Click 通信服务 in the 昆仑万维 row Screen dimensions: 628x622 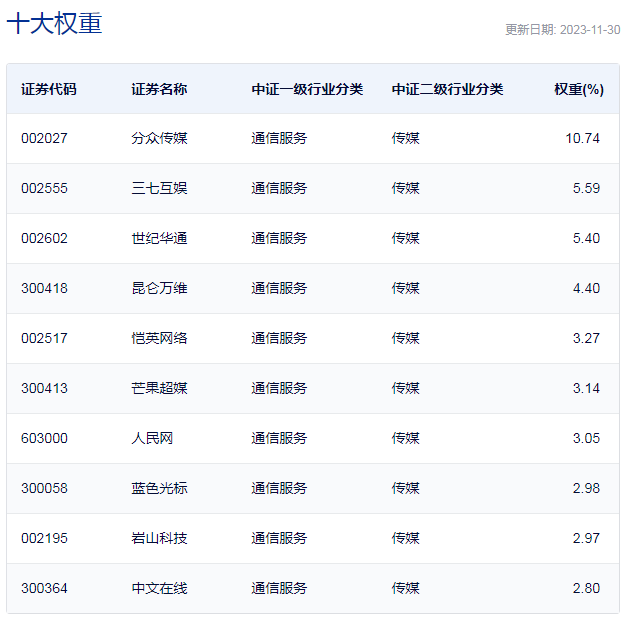[x=279, y=288]
